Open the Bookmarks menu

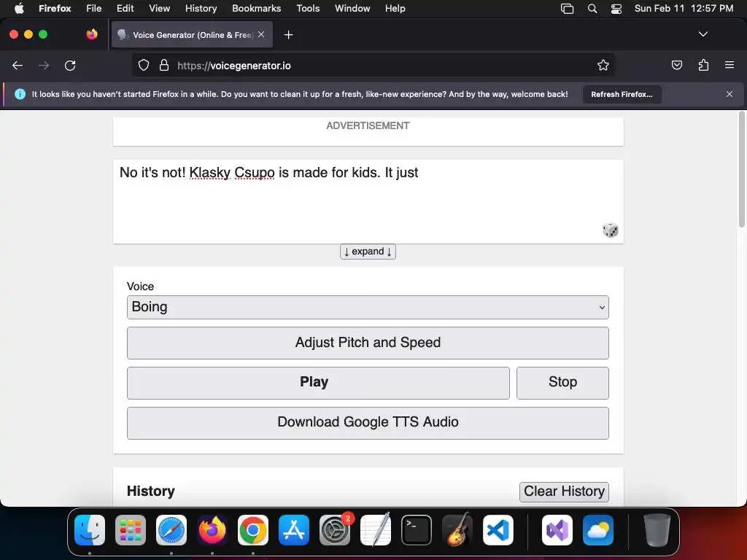[x=256, y=9]
